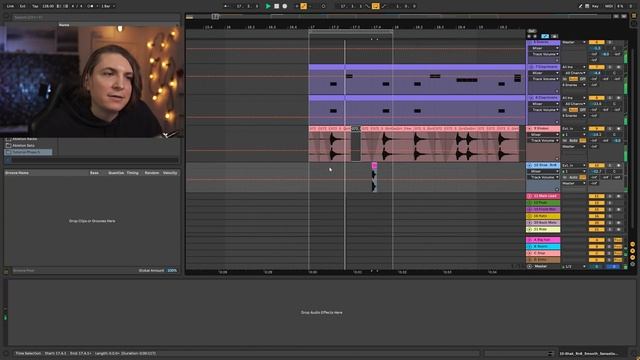Click the tempo field showing 128.00
This screenshot has width=640, height=360.
(48, 6)
